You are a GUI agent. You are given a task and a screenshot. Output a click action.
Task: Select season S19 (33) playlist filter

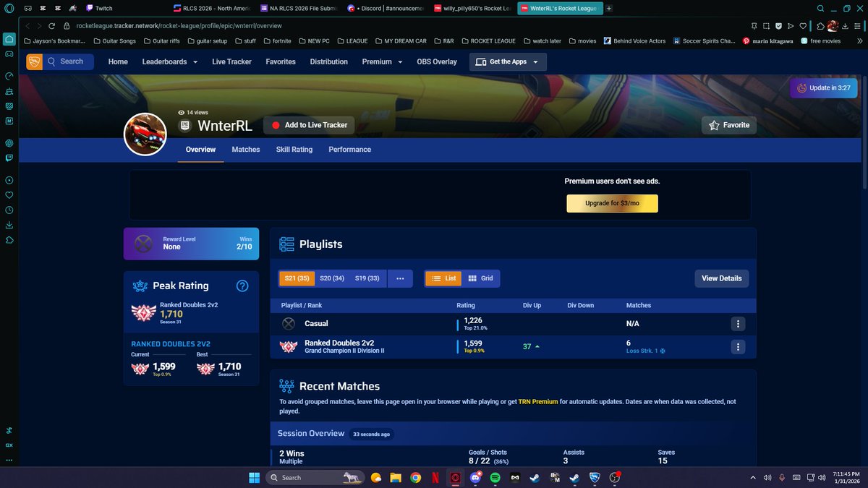(367, 278)
